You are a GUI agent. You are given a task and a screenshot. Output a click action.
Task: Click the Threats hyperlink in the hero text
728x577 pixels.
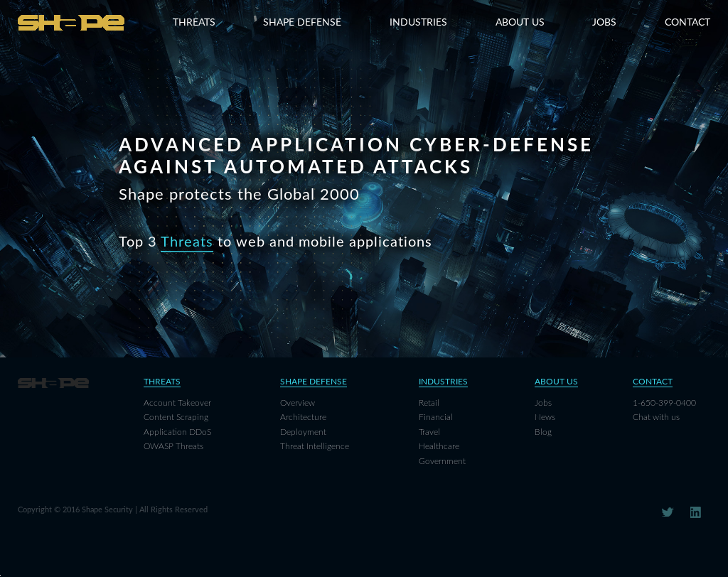pos(186,242)
